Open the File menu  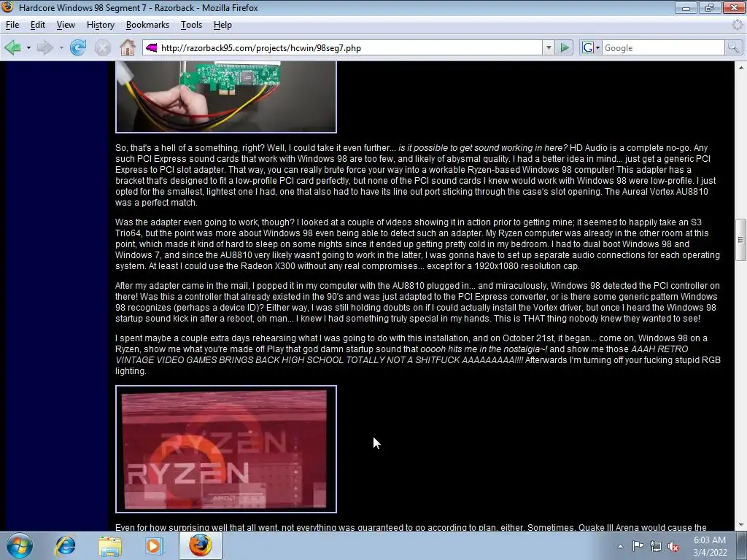pos(12,25)
